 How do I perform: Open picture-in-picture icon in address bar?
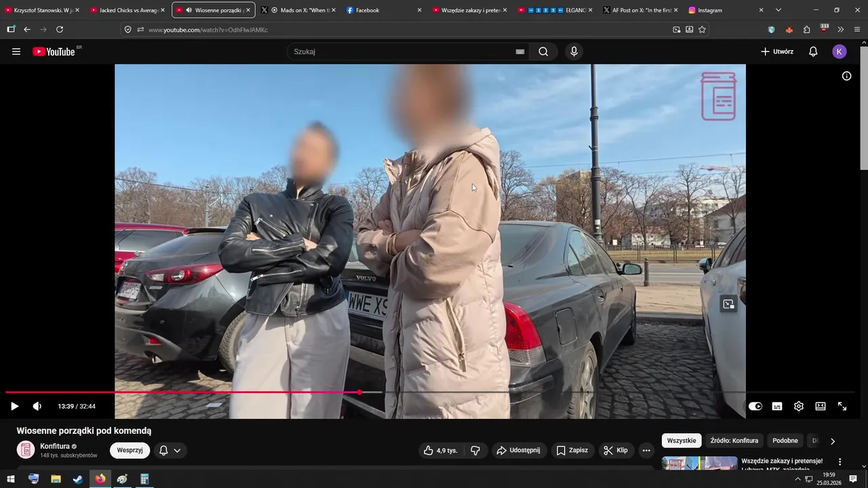[x=676, y=29]
